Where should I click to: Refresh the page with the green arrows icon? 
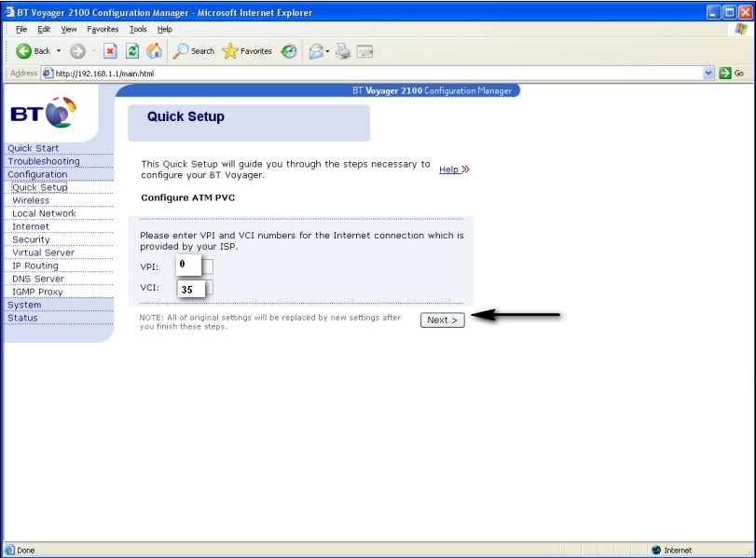click(132, 51)
